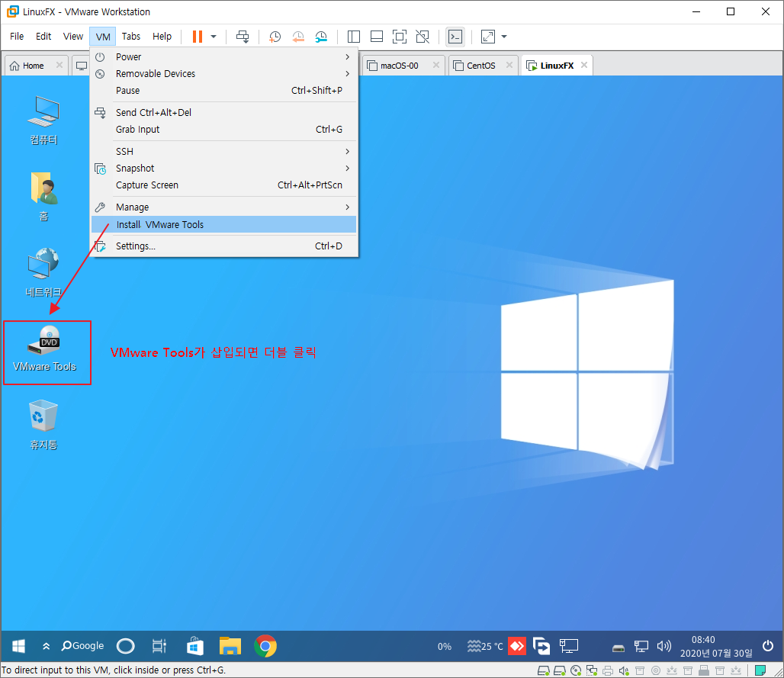The image size is (784, 678).
Task: Open the task view icon in guest taskbar
Action: click(x=159, y=646)
